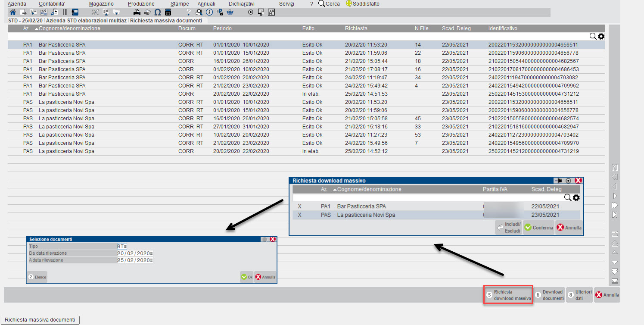
Task: Jump to the last page using the bottom scroll arrow
Action: [x=615, y=281]
